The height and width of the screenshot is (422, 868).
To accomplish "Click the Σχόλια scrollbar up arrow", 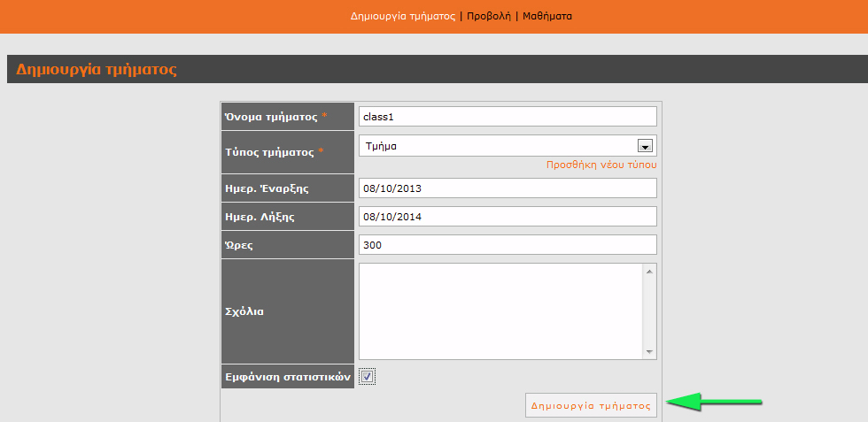I will click(x=649, y=271).
